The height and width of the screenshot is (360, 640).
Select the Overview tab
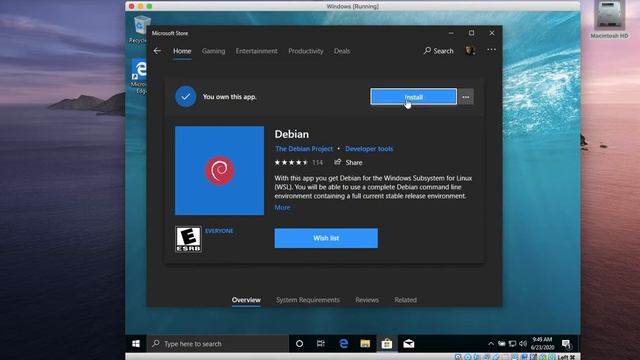246,300
